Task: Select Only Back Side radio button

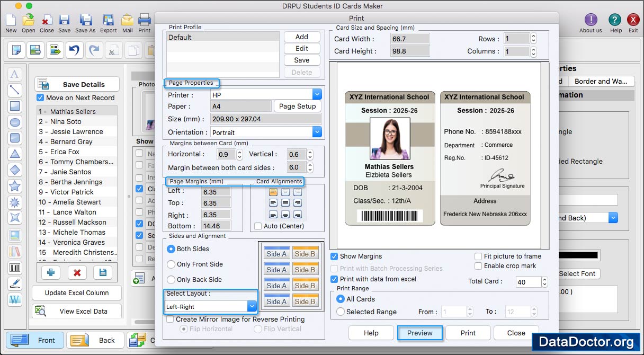Action: (x=171, y=280)
